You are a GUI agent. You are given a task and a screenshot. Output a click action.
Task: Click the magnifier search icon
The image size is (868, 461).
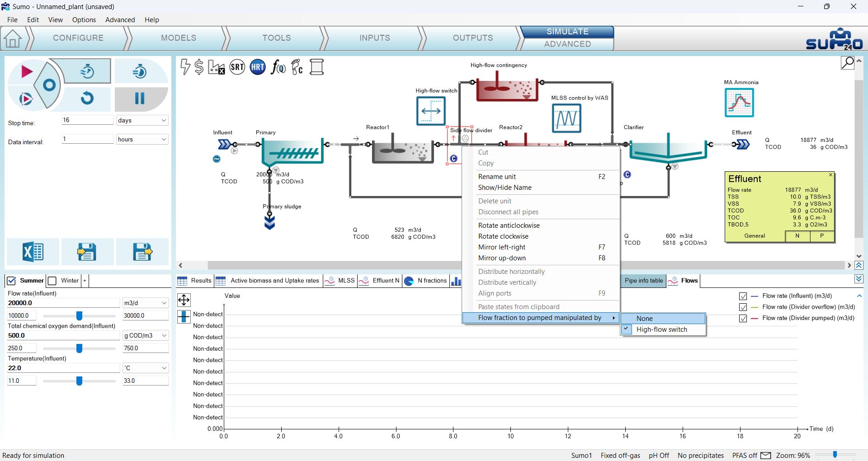click(848, 62)
